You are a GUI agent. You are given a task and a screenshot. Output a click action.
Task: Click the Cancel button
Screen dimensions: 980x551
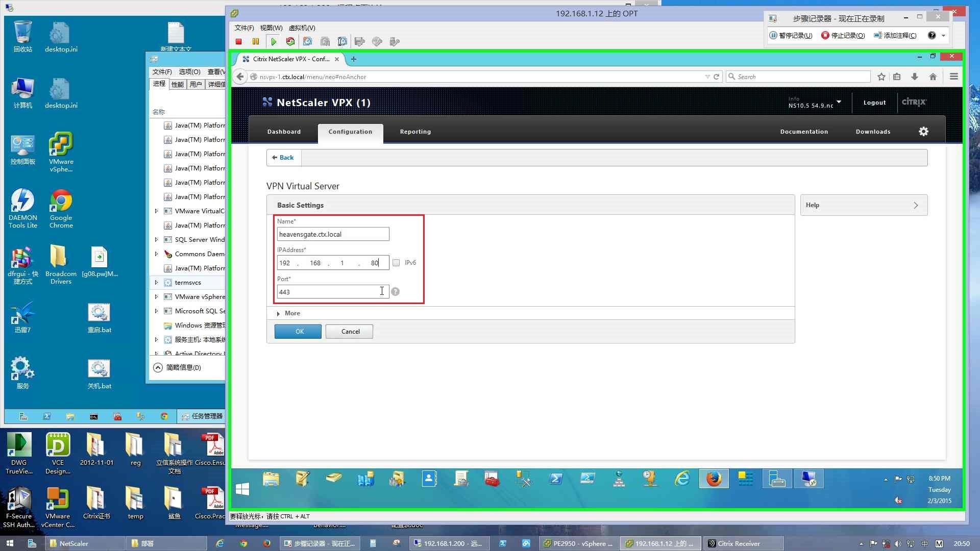350,332
